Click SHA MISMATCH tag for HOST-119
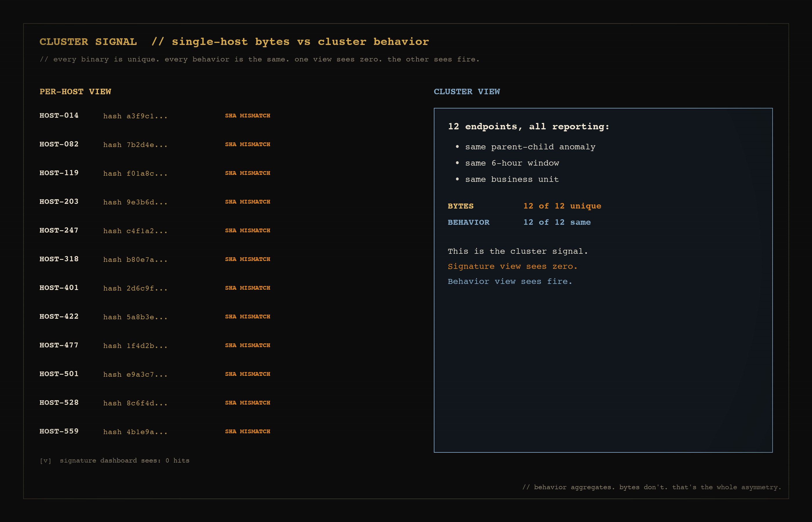This screenshot has width=812, height=522. point(248,173)
